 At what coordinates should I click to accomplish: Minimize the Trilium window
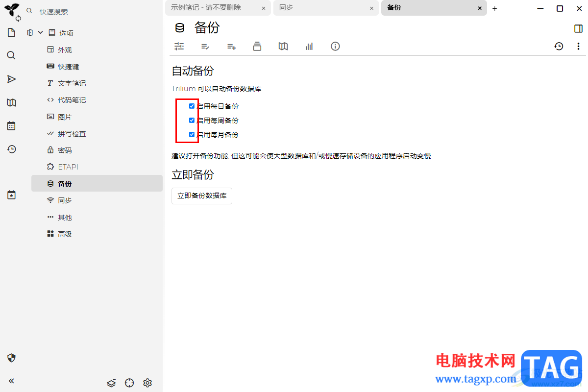[540, 8]
